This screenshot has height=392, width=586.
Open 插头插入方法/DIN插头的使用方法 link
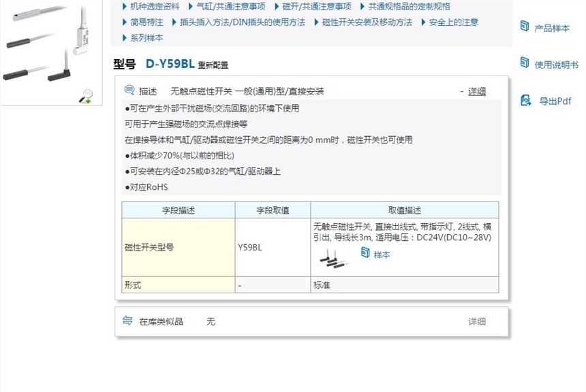tap(243, 22)
